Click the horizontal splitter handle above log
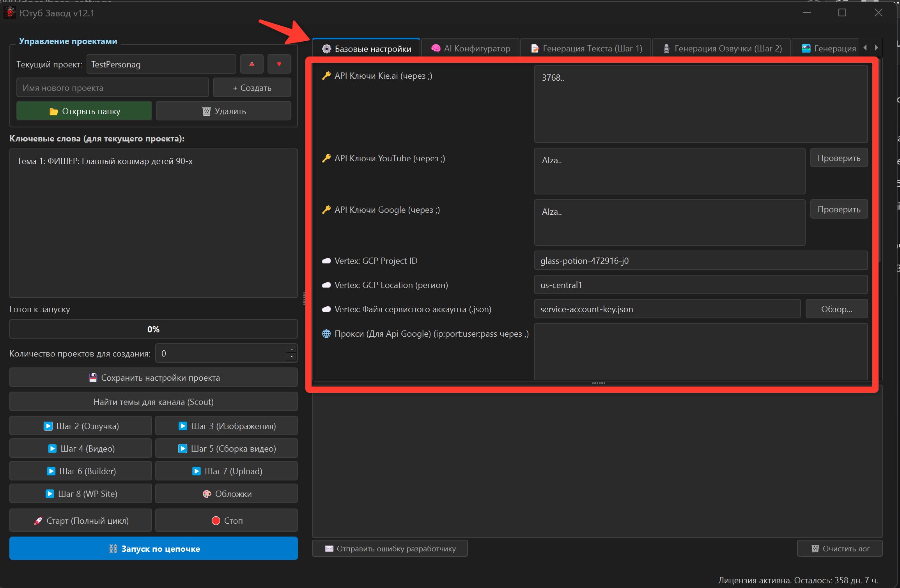The image size is (900, 588). [x=598, y=383]
